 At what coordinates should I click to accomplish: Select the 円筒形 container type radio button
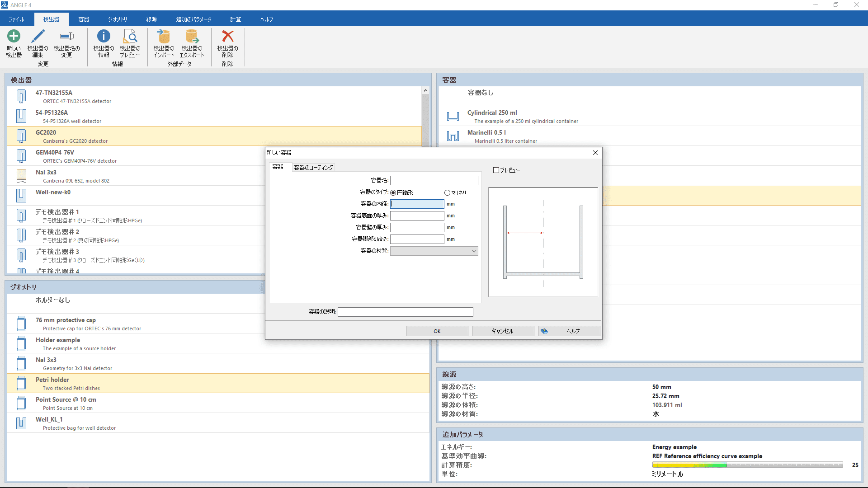click(393, 192)
